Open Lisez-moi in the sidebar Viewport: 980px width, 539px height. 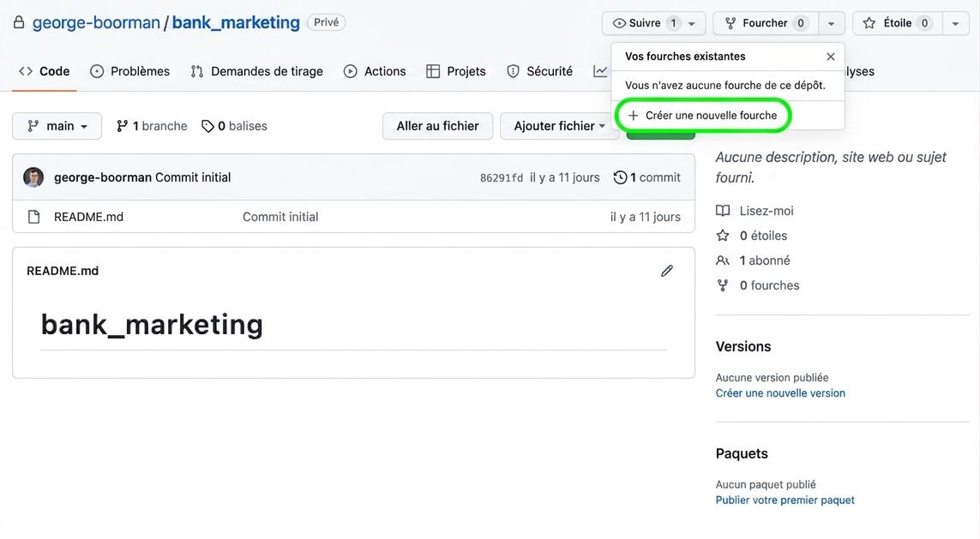755,211
